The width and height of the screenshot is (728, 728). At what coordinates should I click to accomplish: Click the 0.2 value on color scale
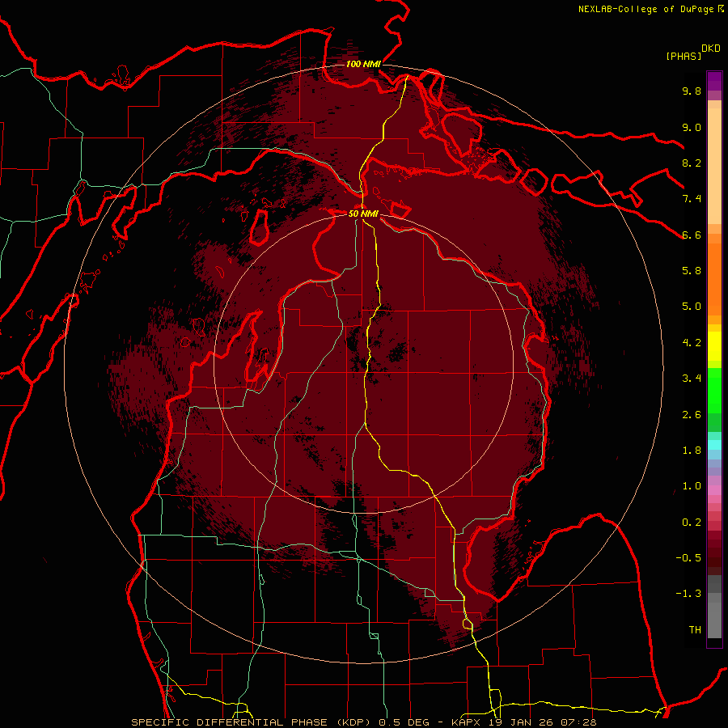692,523
